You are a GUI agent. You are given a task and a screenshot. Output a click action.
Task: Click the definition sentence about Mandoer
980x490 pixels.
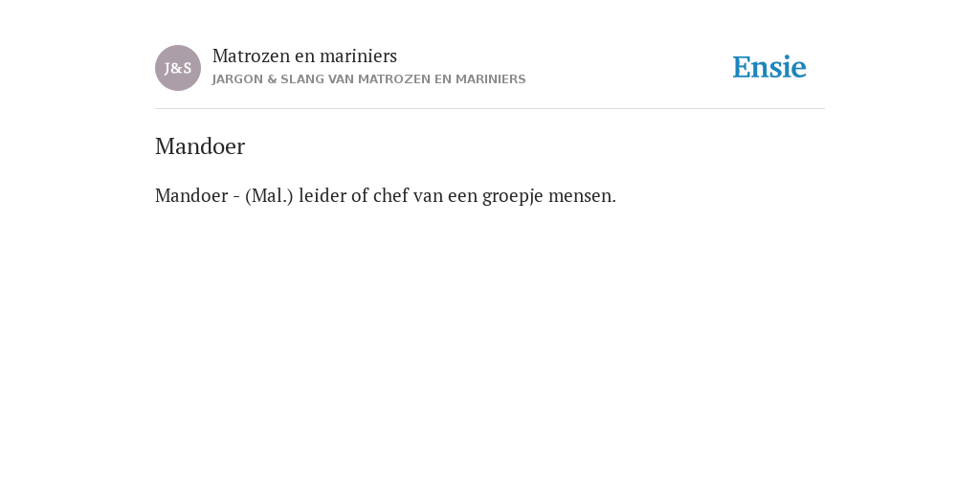point(386,195)
